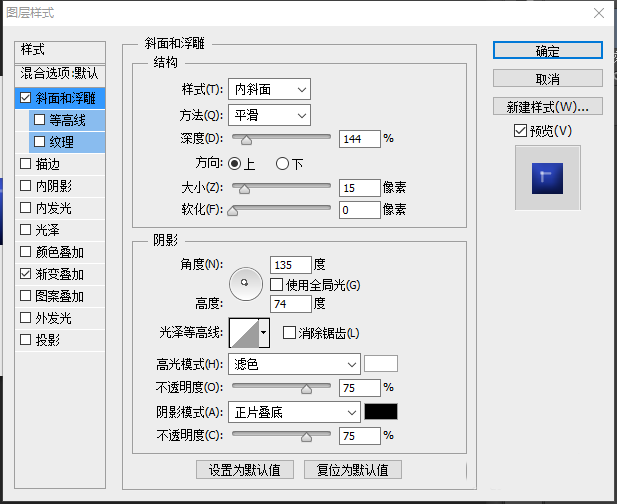The image size is (617, 504).
Task: Uncheck the 渐变叠加 checkbox
Action: [26, 273]
